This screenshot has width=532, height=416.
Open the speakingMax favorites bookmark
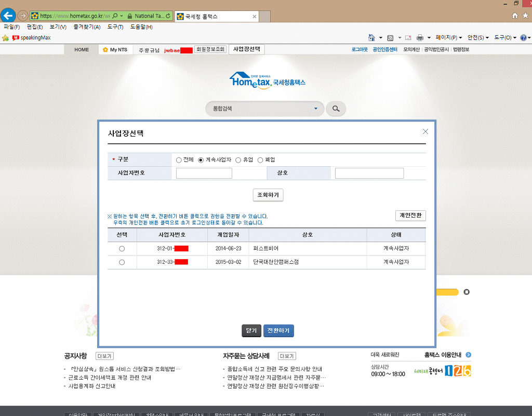[32, 37]
